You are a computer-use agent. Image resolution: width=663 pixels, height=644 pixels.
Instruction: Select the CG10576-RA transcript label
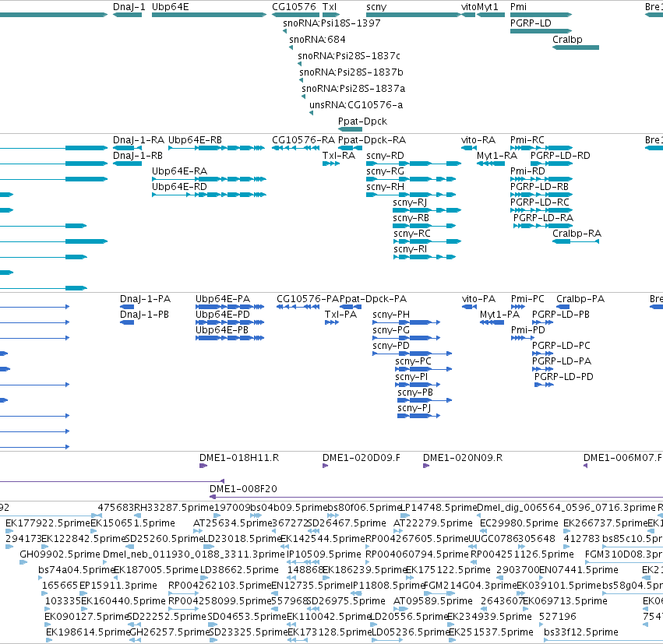[303, 140]
